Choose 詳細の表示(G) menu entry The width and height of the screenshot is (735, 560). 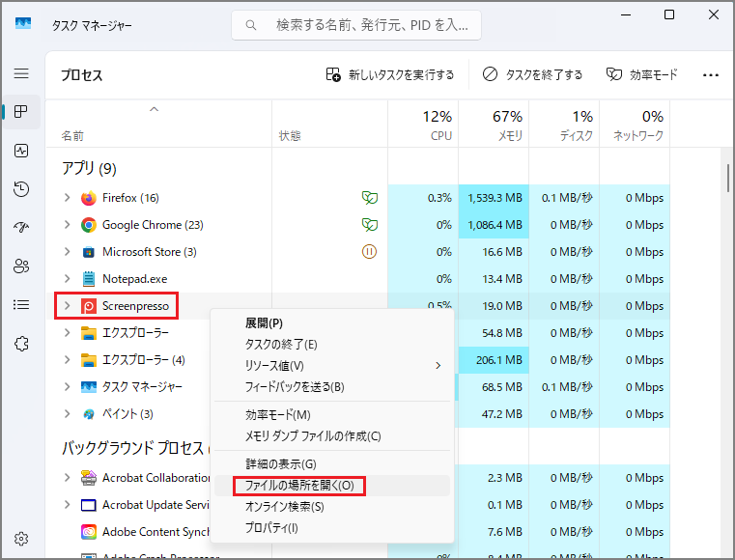[332, 464]
